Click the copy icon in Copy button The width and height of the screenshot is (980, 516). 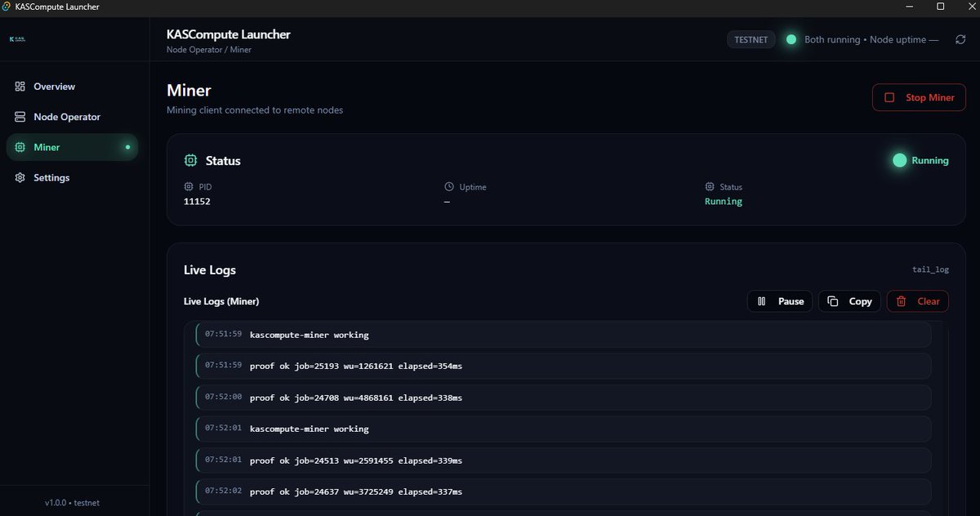[832, 301]
